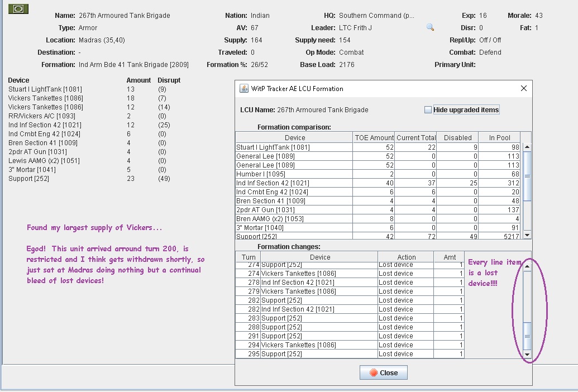
Task: Select Bren Section 41 [1009] comparison row
Action: (378, 201)
